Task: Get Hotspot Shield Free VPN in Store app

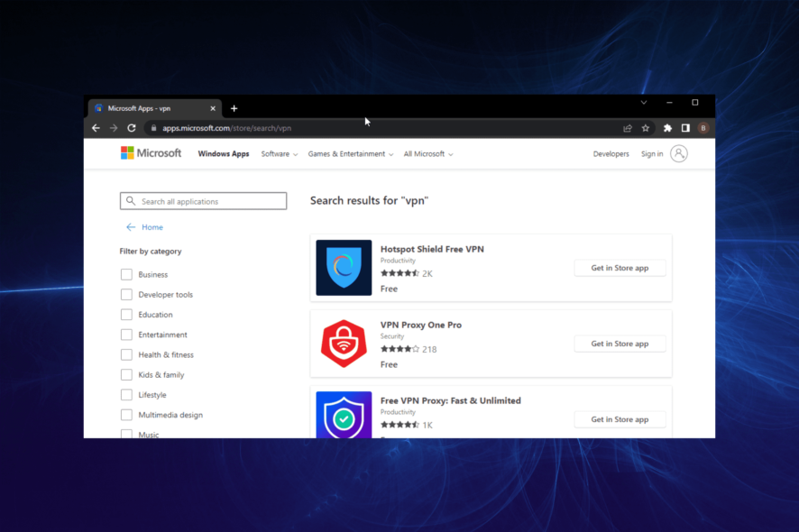Action: click(x=620, y=268)
